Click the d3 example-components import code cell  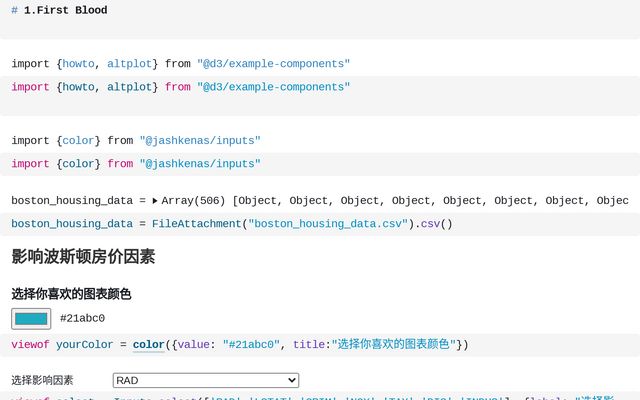tap(320, 96)
